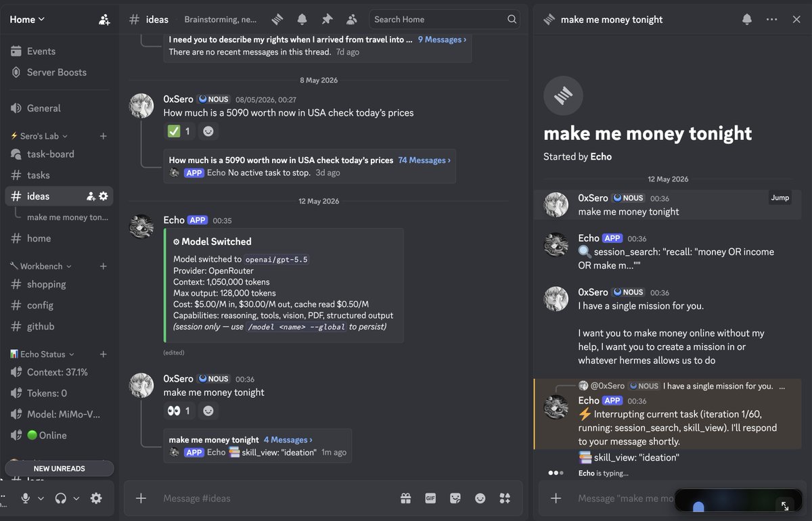Image resolution: width=812 pixels, height=521 pixels.
Task: Open microphone input options arrow
Action: point(41,499)
